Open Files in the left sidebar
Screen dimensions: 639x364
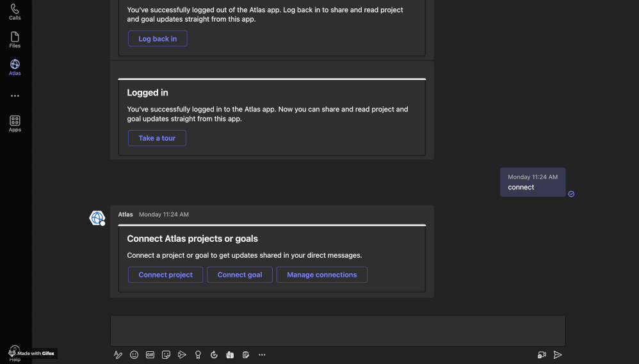(x=15, y=40)
